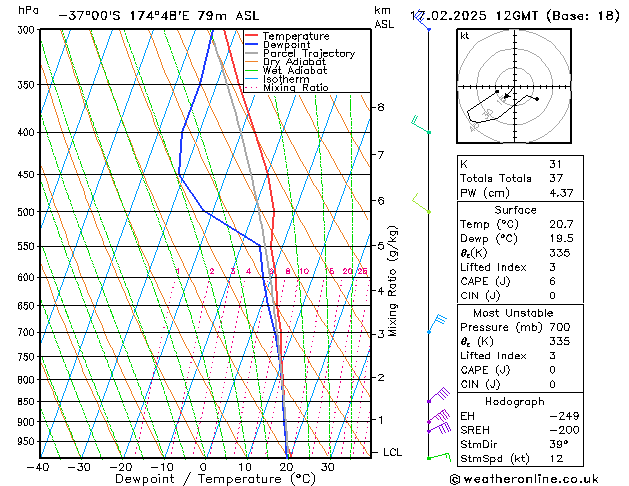Click the wind barb at 850 hPa
629x486 pixels.
[438, 395]
